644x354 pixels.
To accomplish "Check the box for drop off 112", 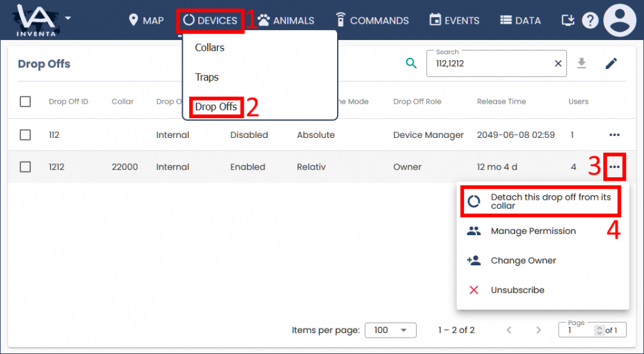I will pos(25,135).
